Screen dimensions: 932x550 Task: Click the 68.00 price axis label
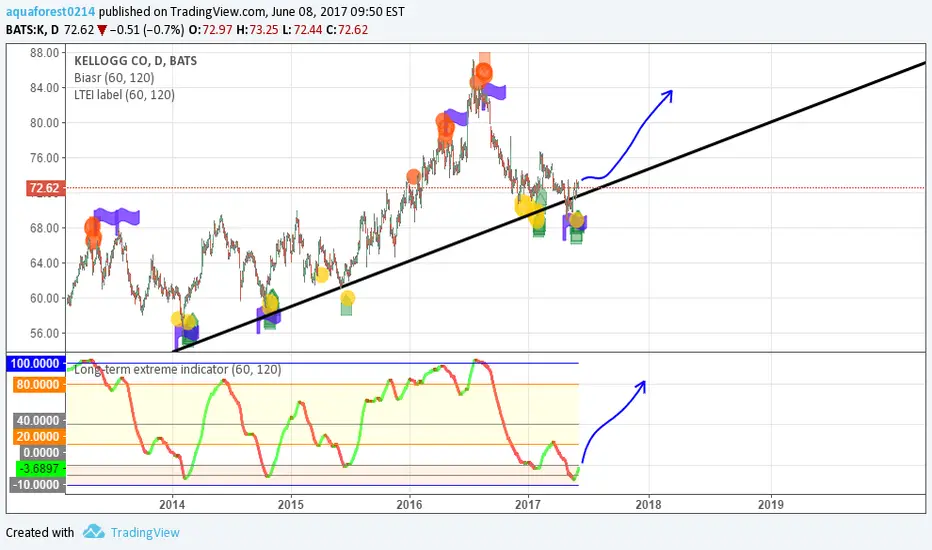pyautogui.click(x=44, y=228)
